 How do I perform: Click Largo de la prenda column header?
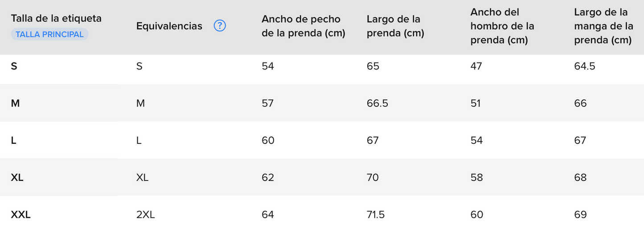click(x=395, y=26)
